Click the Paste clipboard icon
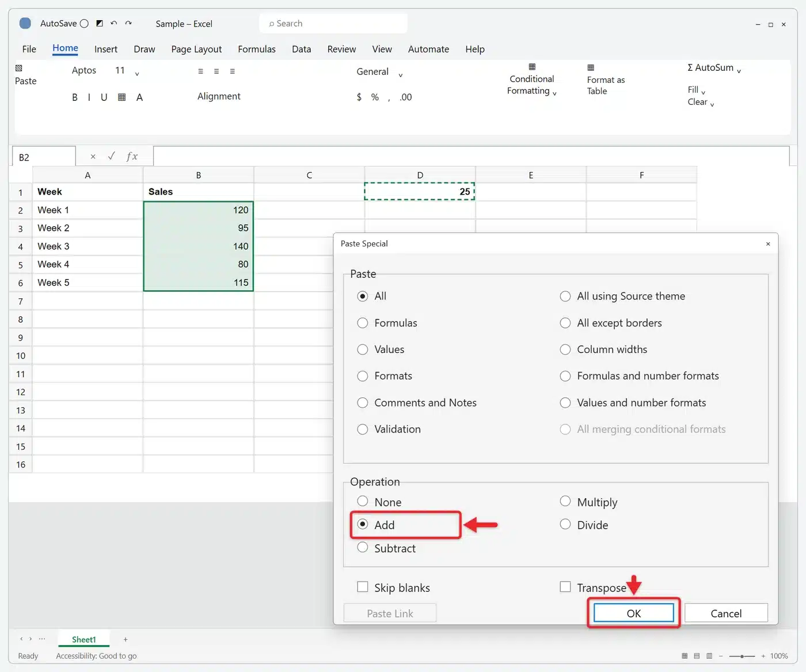The height and width of the screenshot is (672, 806). (x=19, y=68)
